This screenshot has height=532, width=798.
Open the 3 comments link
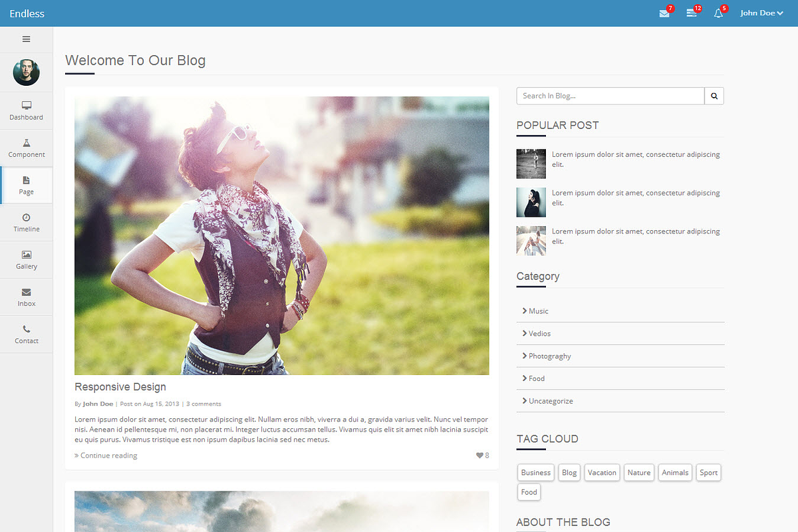203,404
